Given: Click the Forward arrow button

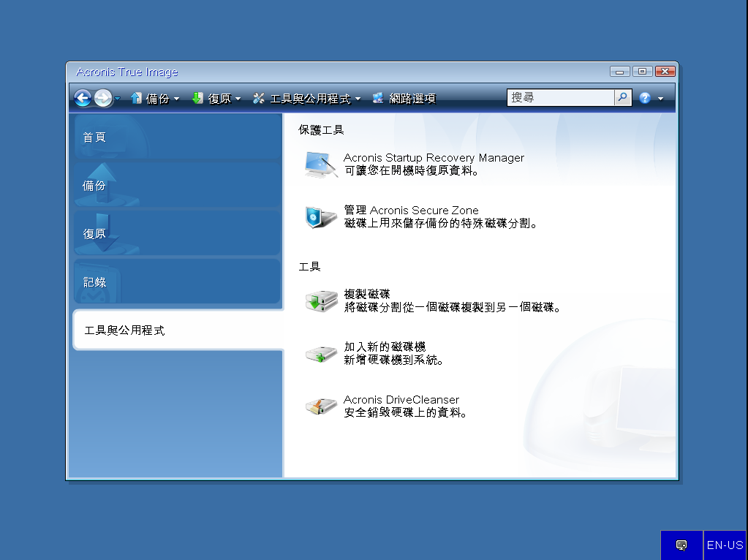Looking at the screenshot, I should [102, 98].
